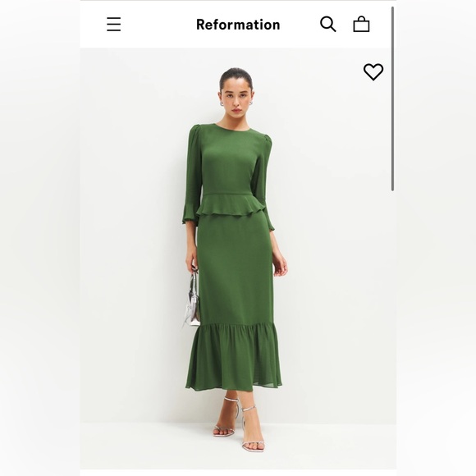The image size is (476, 476).
Task: Tap the model's silver strappy sandals
Action: tap(239, 423)
